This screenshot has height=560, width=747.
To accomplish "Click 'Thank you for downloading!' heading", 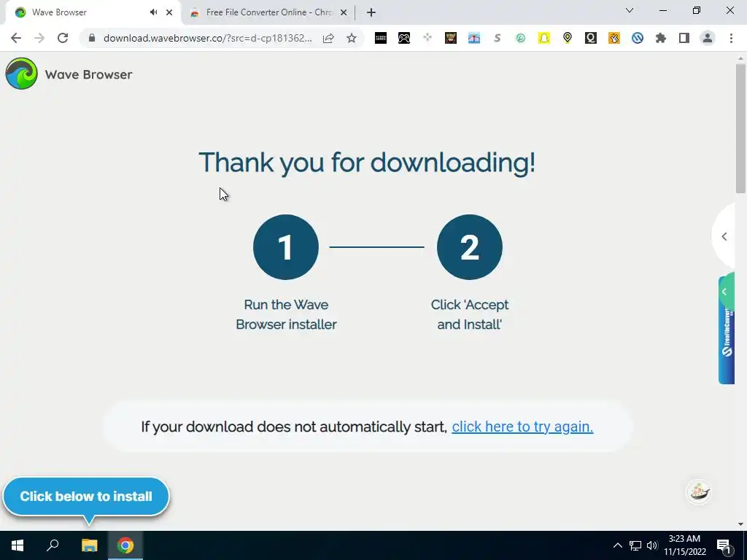I will tap(367, 163).
